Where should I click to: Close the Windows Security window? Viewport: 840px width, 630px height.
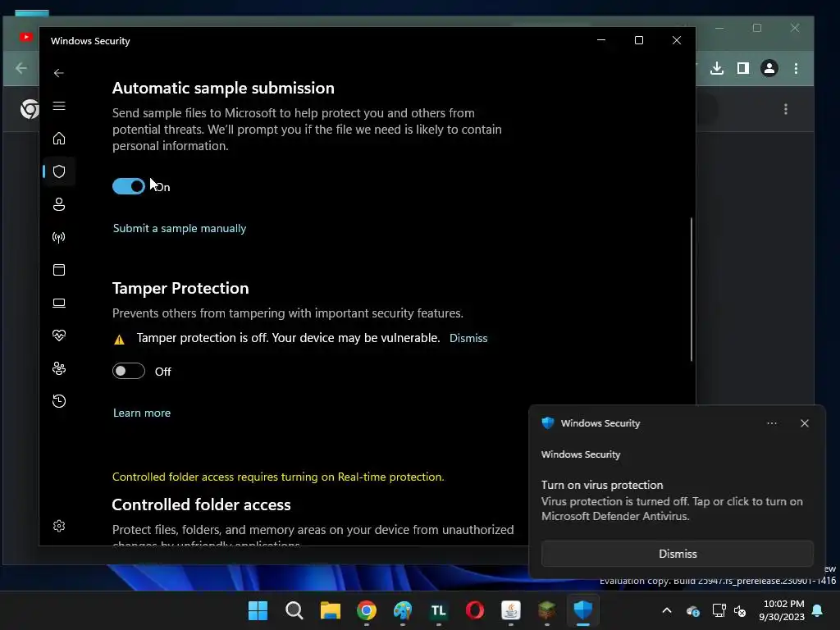point(677,40)
